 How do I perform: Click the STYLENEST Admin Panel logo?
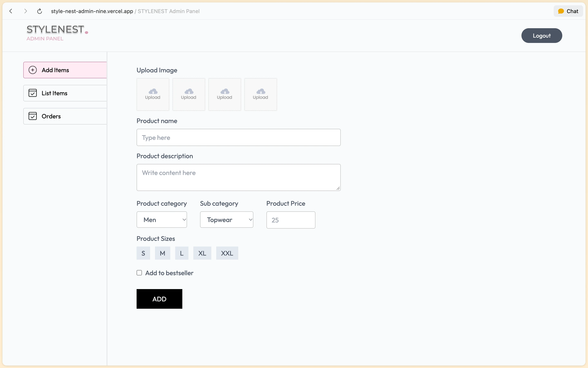tap(57, 33)
